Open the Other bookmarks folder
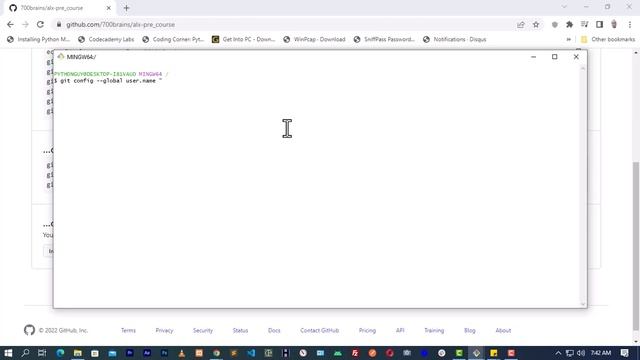Screen dimensions: 640x360 tap(608, 39)
